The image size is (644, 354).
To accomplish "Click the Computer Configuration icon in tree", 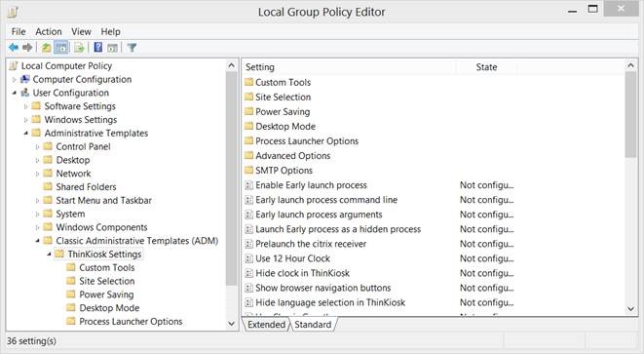I will tap(25, 79).
